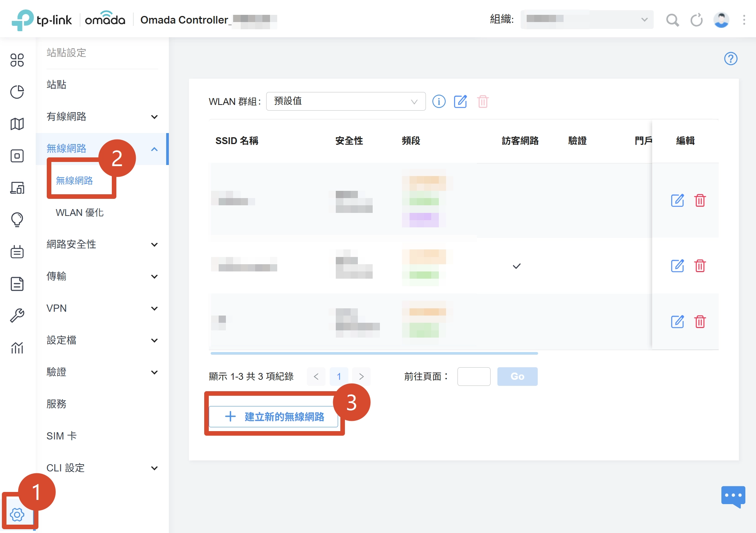The height and width of the screenshot is (533, 756).
Task: Open the statistics pie chart icon
Action: (x=17, y=92)
